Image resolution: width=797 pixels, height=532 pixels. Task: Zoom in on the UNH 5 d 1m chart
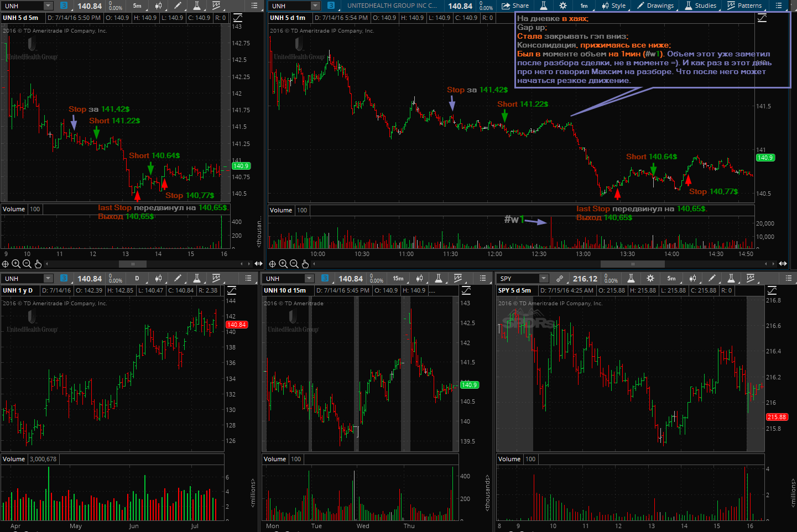point(283,264)
